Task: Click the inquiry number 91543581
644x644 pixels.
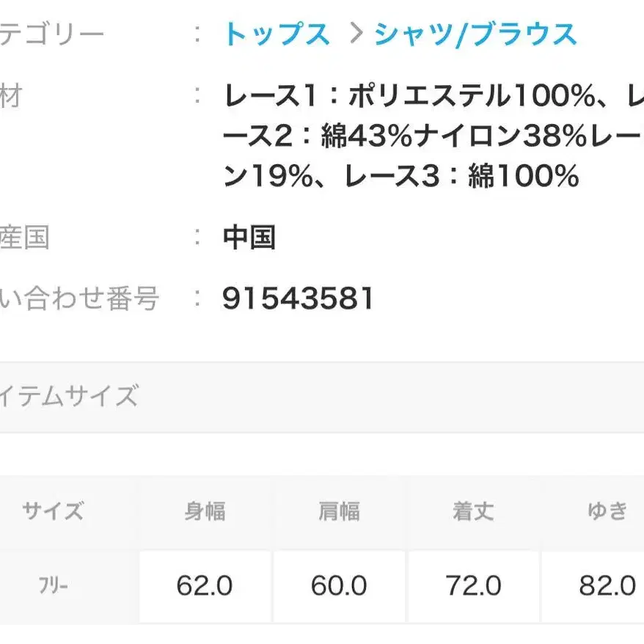Action: pos(298,299)
